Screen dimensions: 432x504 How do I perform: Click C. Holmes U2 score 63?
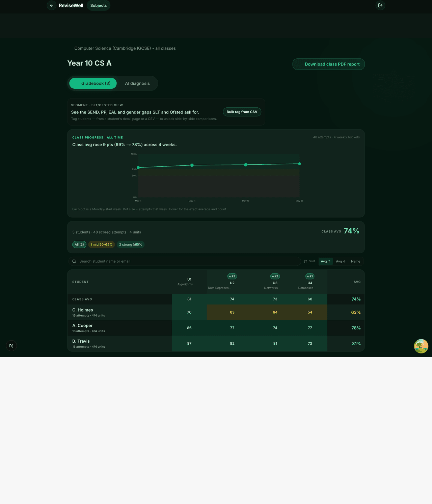coord(232,312)
